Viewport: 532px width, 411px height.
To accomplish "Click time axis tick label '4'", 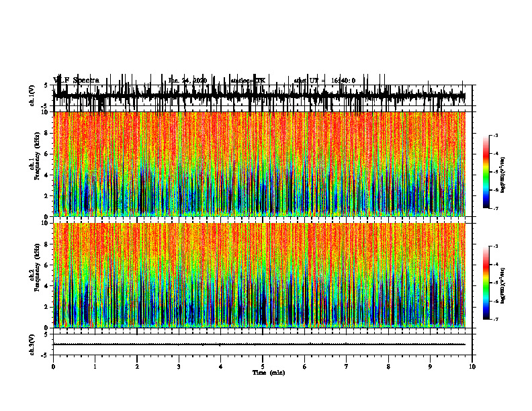I will [220, 367].
